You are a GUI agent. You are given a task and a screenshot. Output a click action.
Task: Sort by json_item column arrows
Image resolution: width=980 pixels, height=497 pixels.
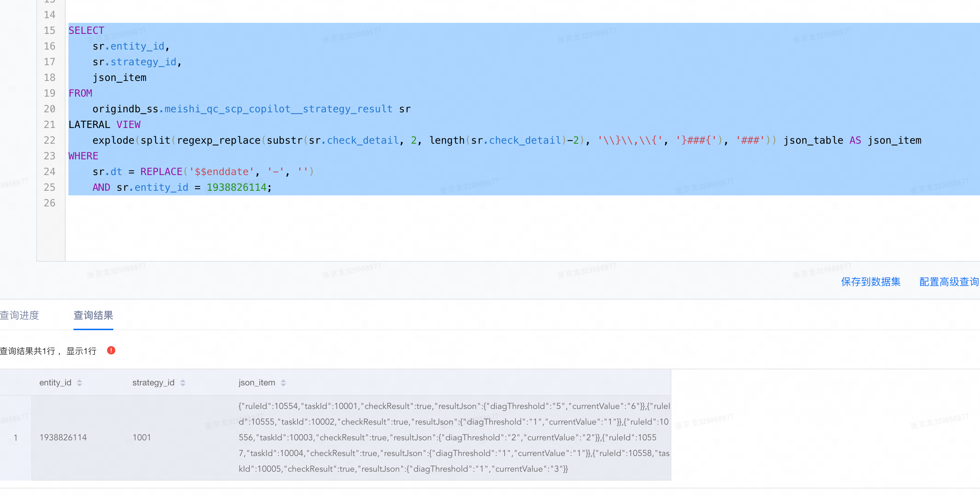click(283, 383)
